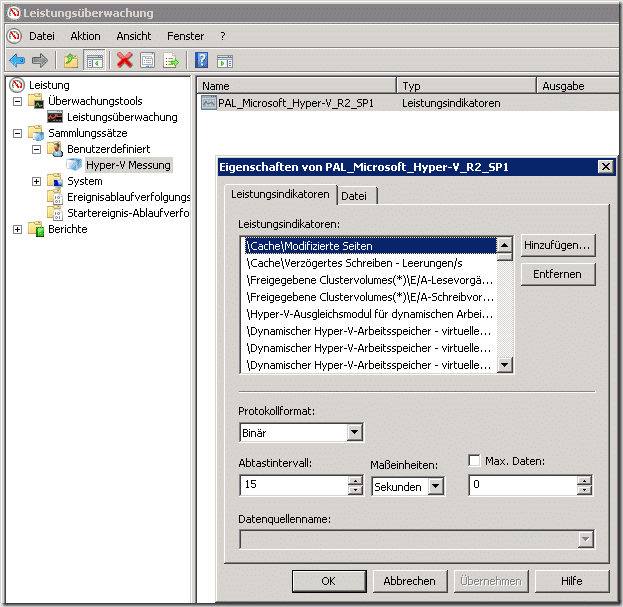Click the Leistungsüberwachung graph icon in tree
The image size is (623, 607).
tap(55, 117)
